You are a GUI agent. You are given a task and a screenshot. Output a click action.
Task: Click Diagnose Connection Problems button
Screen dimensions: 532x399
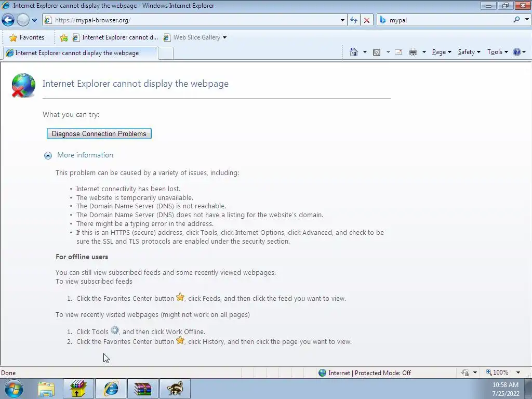pyautogui.click(x=99, y=134)
